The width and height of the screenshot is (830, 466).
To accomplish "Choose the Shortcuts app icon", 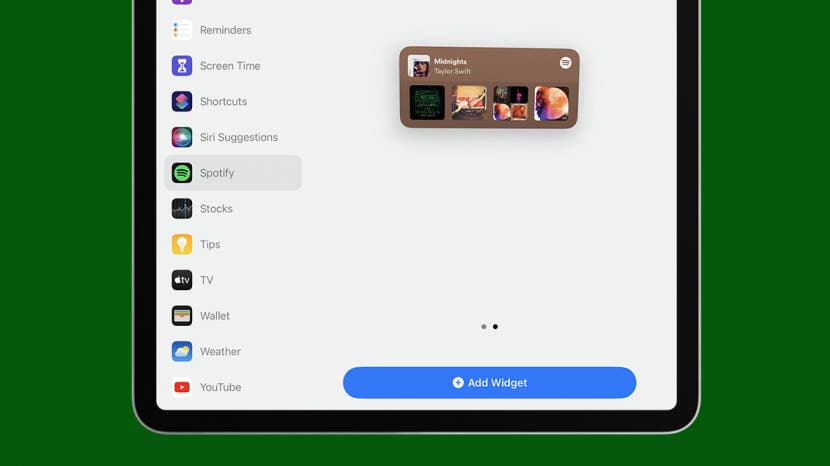I will pyautogui.click(x=182, y=101).
